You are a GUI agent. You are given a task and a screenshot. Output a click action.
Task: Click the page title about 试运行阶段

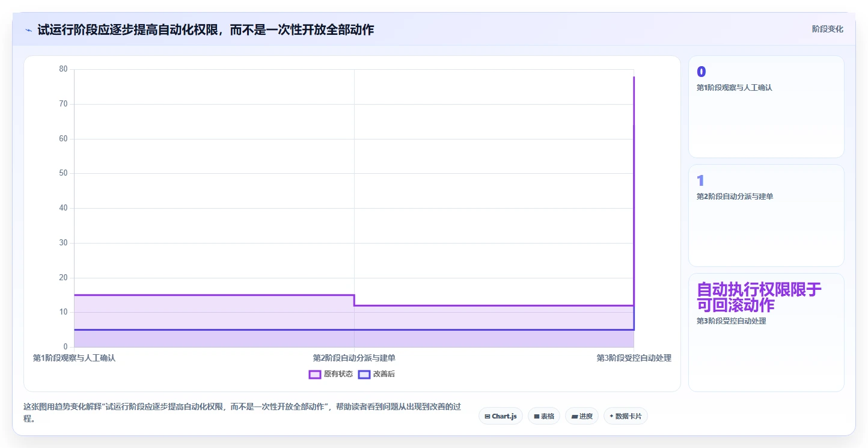pos(206,29)
